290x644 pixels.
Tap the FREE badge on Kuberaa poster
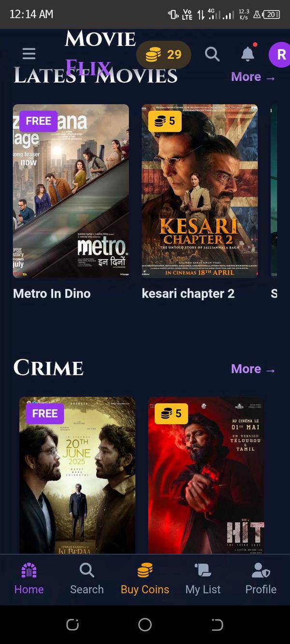(45, 414)
